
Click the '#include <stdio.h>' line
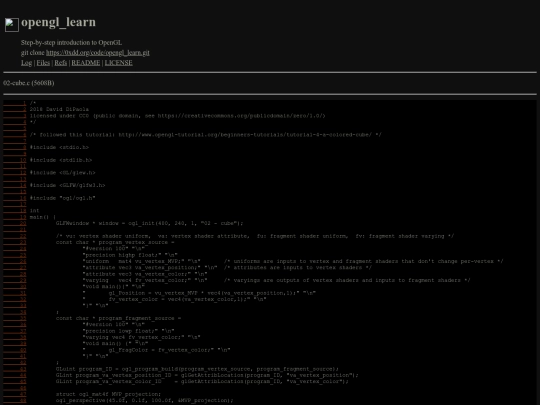pos(59,147)
